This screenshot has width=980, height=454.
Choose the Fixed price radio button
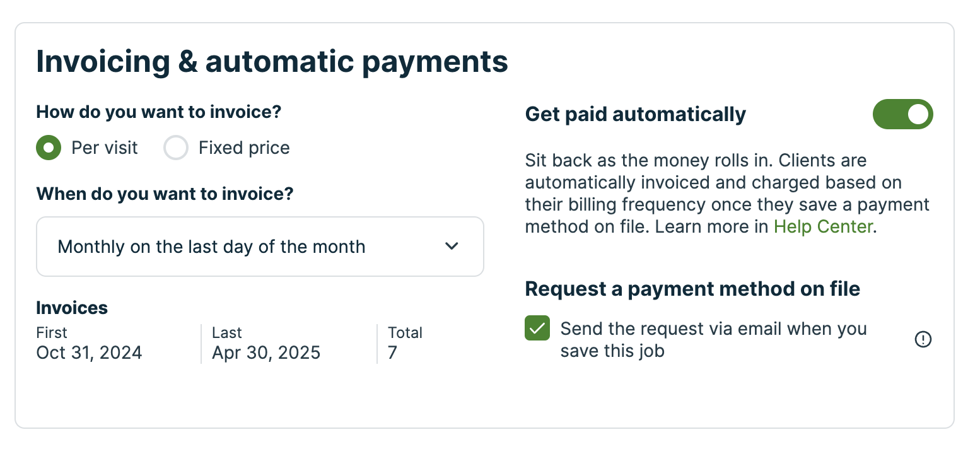tap(176, 148)
